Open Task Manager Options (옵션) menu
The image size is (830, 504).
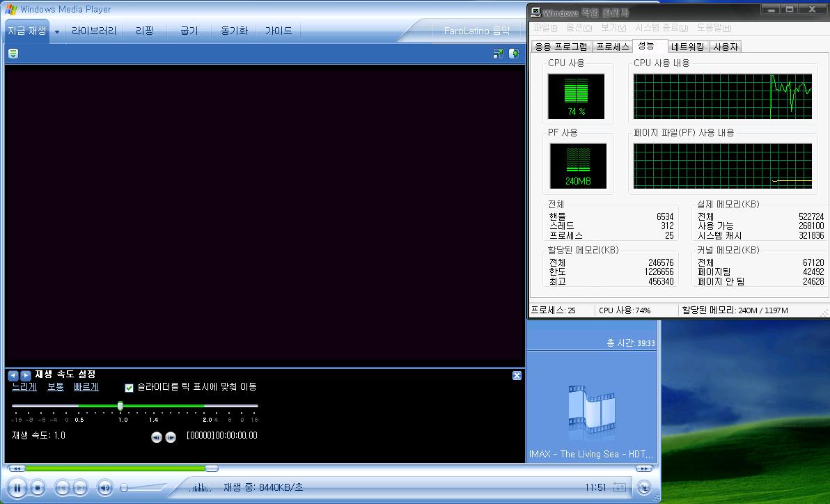pyautogui.click(x=579, y=28)
